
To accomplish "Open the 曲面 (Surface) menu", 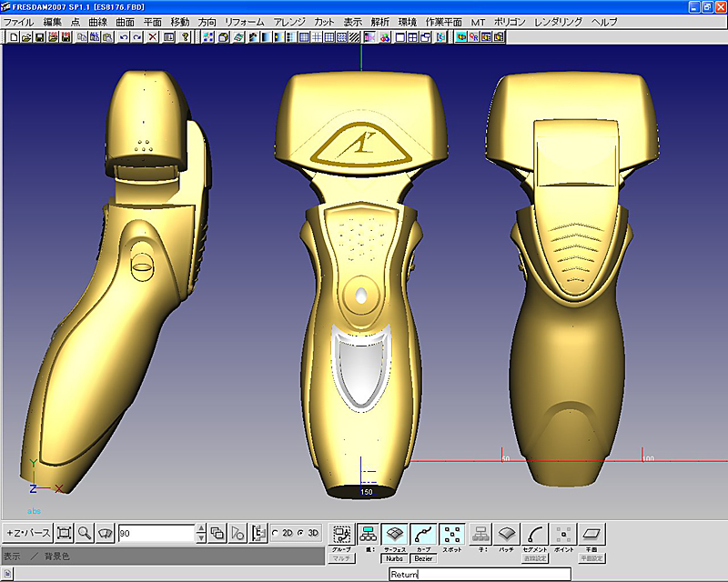I will pos(126,21).
